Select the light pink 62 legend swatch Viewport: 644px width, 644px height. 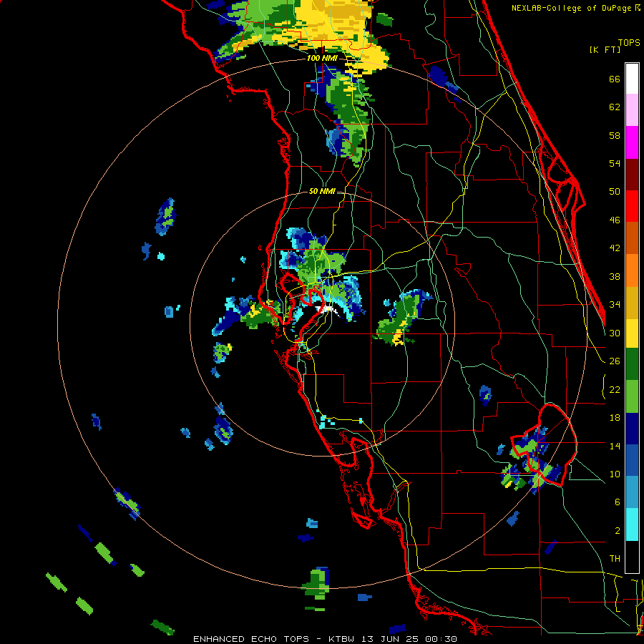(x=632, y=109)
